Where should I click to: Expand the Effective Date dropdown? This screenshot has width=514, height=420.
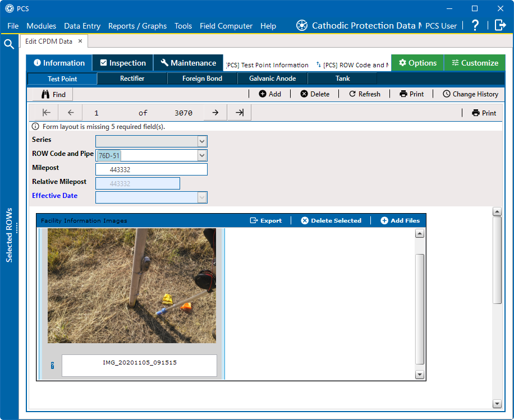click(202, 197)
